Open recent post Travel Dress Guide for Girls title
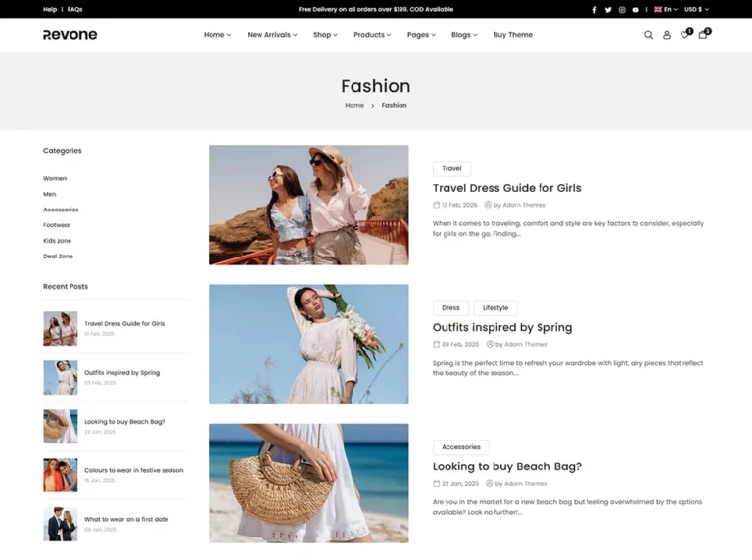Viewport: 752px width, 560px height. coord(124,324)
